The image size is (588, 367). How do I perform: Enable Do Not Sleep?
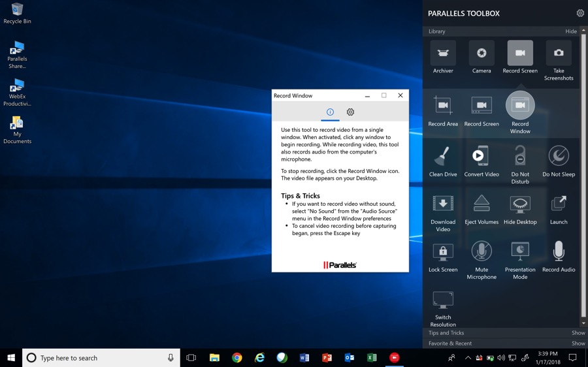click(559, 155)
